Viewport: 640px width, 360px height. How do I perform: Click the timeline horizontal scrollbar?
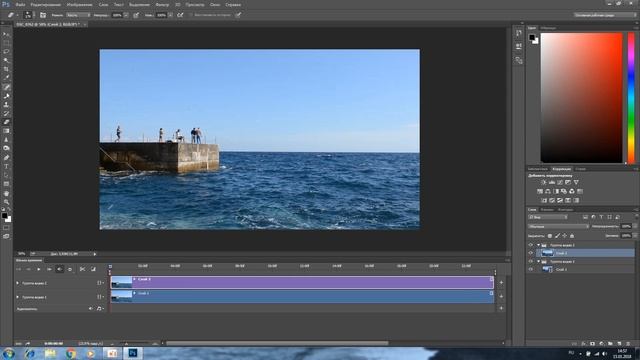tap(278, 343)
